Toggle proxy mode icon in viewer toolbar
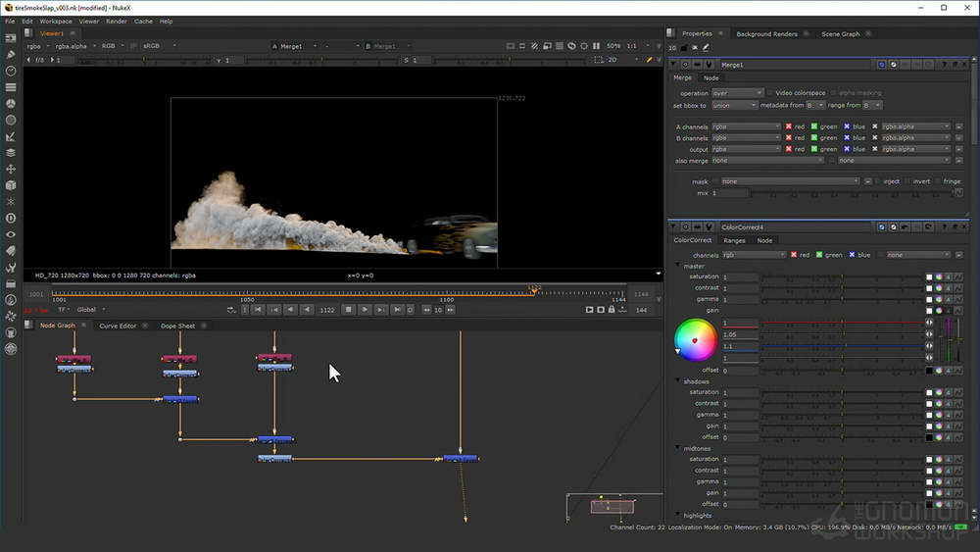Screen dimensions: 980x552 (547, 46)
